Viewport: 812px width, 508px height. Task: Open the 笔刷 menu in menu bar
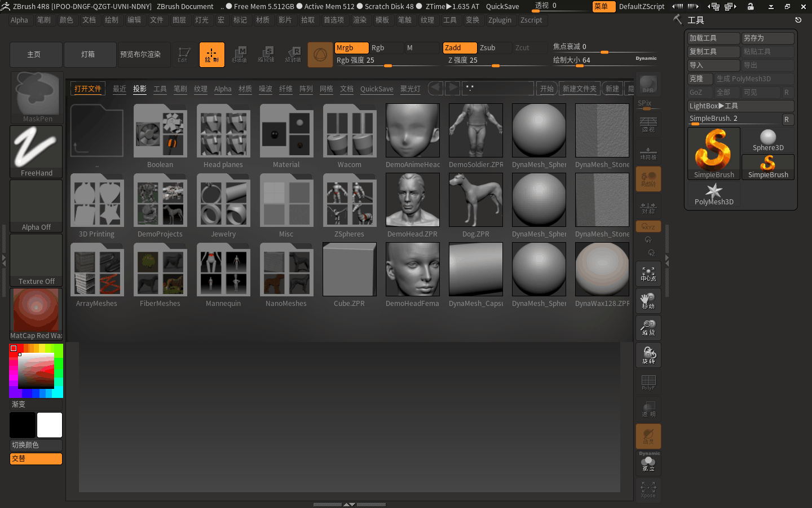click(x=44, y=20)
